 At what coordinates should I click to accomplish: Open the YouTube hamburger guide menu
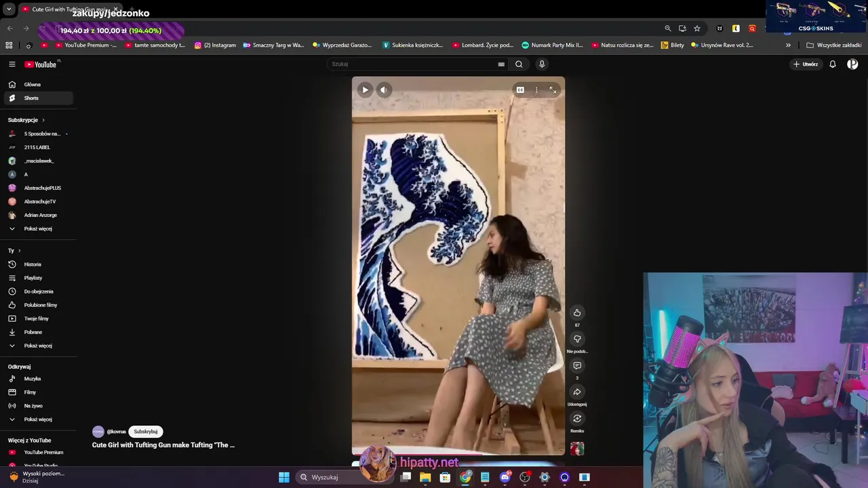point(12,64)
